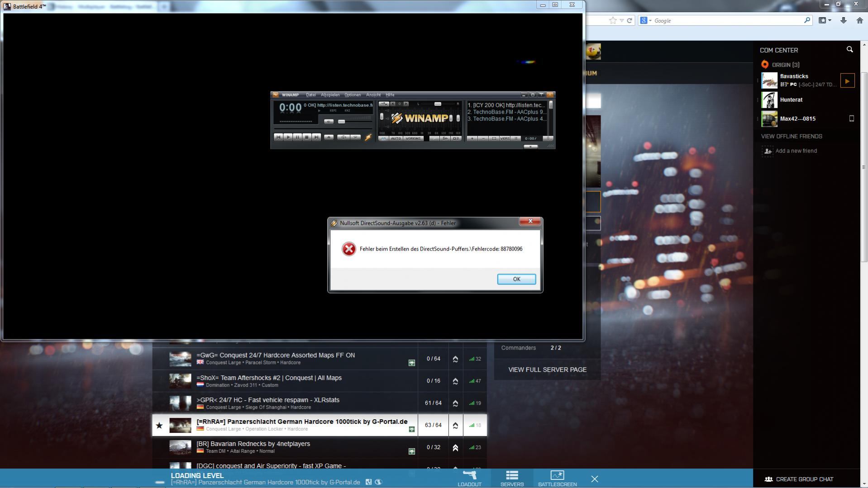Click browser bookmark star icon
The width and height of the screenshot is (868, 488).
613,20
